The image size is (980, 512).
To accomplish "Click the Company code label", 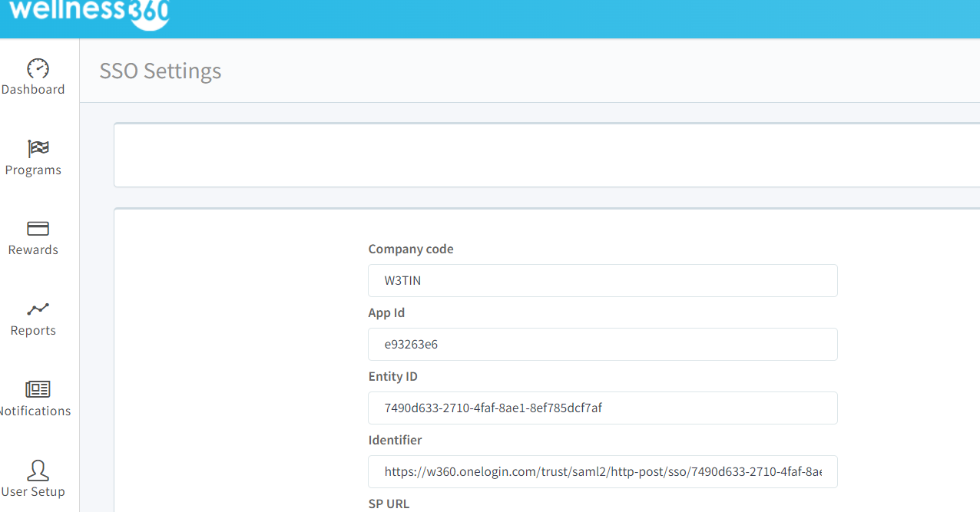I will (411, 249).
